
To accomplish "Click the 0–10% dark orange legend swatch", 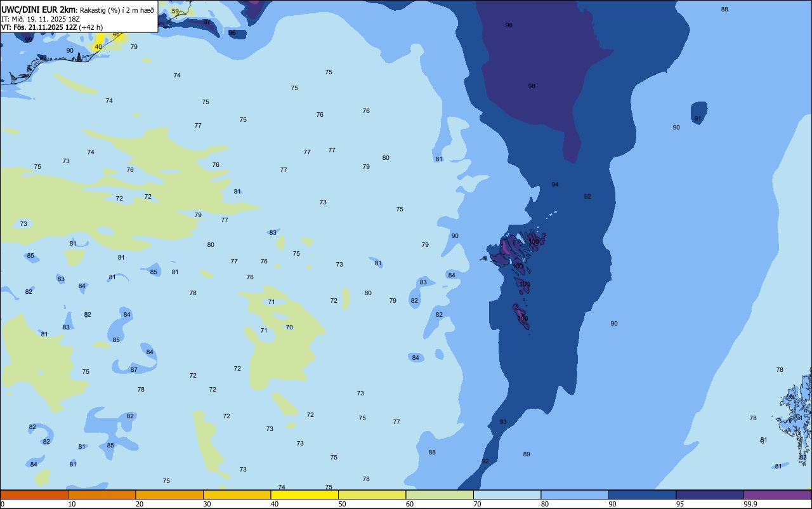I will coord(34,494).
